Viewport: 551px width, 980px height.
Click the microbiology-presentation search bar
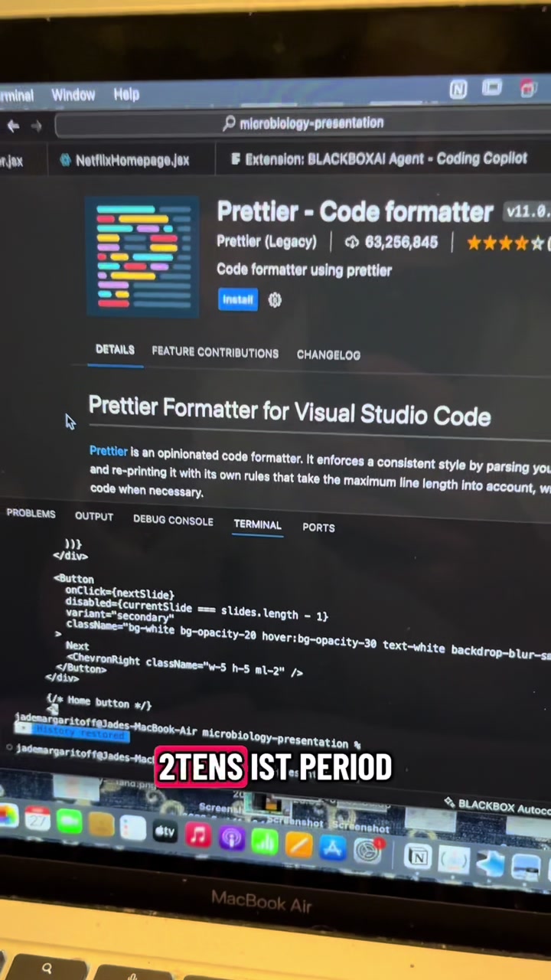pyautogui.click(x=303, y=123)
